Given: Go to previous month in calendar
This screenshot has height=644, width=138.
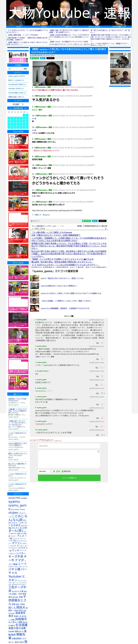Looking at the screenshot, I should (11, 108).
